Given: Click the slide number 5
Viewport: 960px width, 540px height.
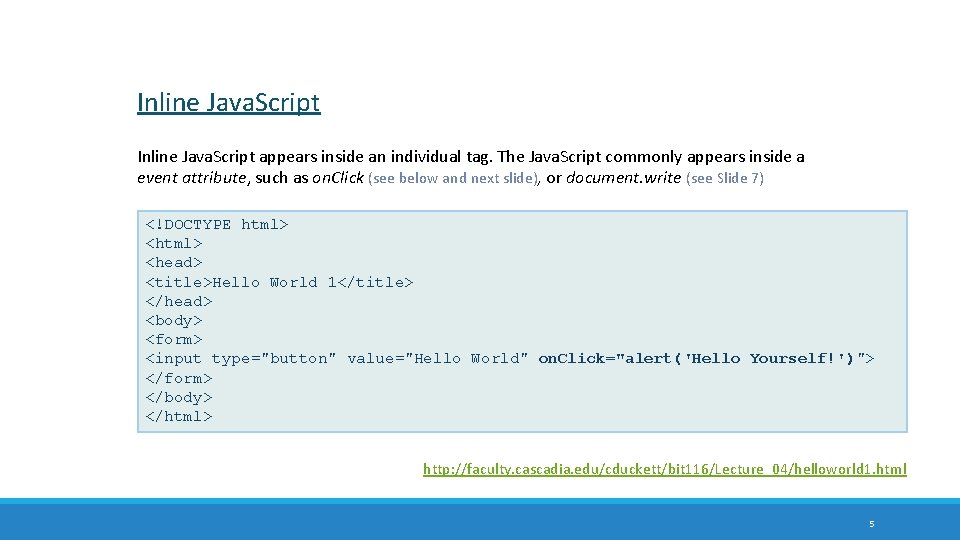Looking at the screenshot, I should [872, 524].
